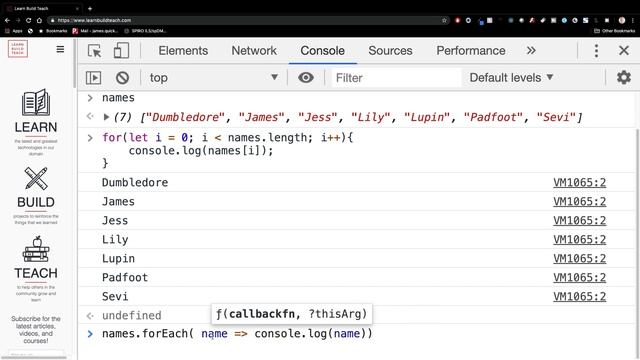Clear the console output
The image size is (640, 360).
122,78
